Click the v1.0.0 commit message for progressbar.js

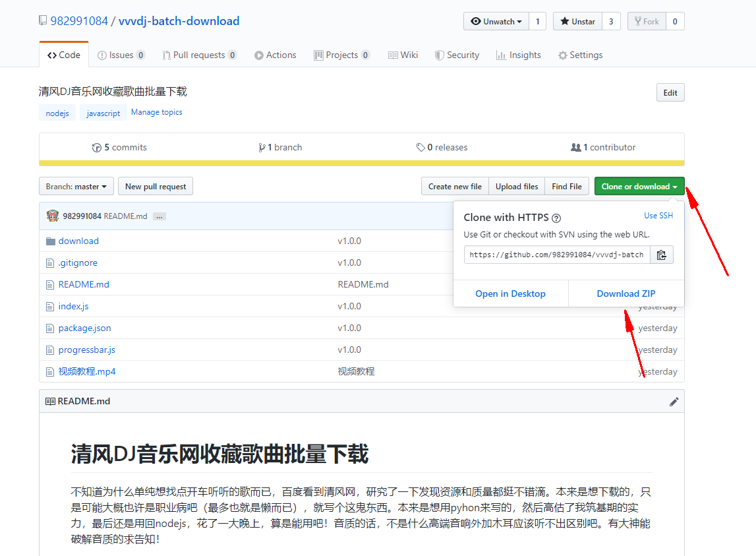pyautogui.click(x=349, y=350)
